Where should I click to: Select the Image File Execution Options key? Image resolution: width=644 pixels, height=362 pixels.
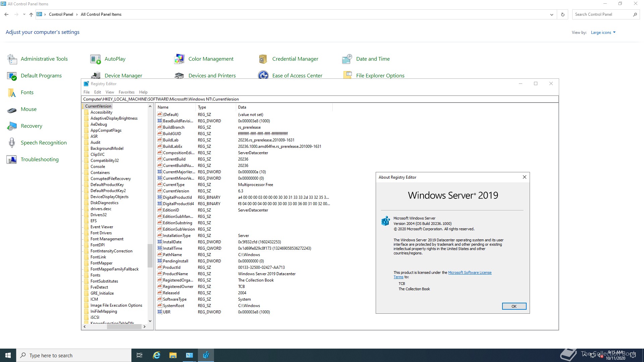116,305
